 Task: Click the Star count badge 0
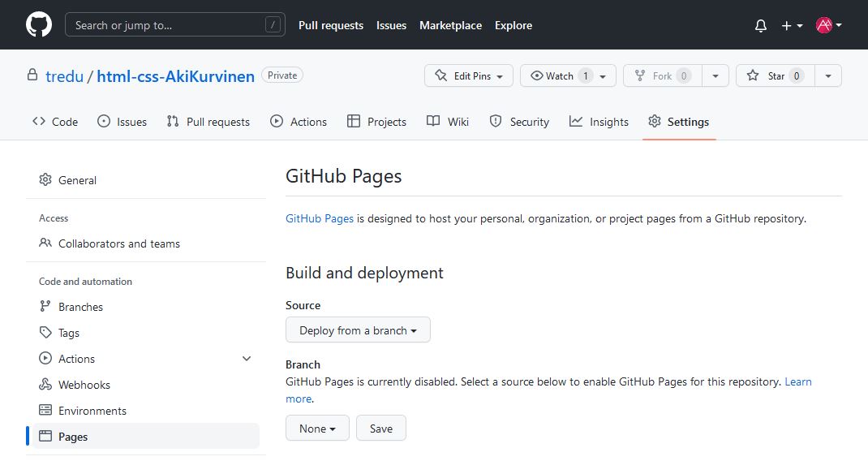pos(797,76)
